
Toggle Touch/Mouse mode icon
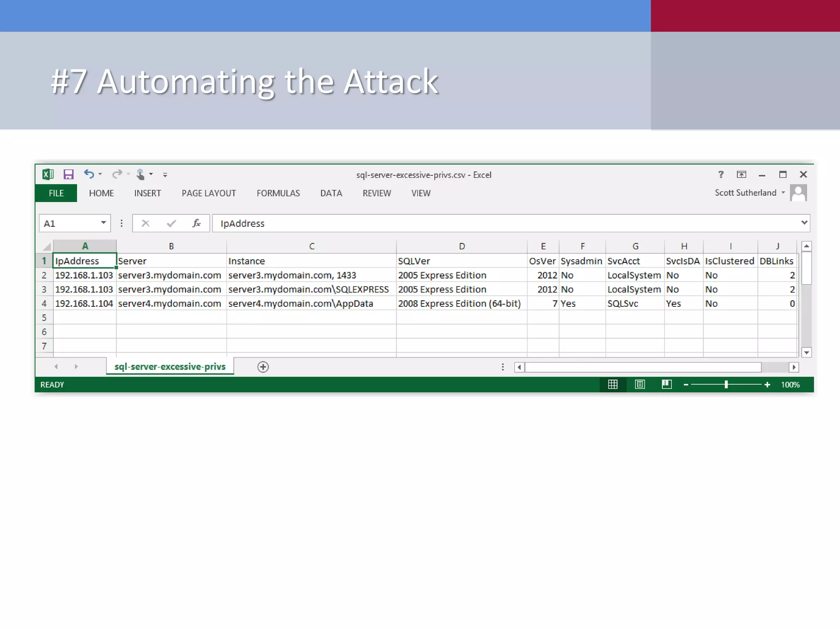point(140,174)
